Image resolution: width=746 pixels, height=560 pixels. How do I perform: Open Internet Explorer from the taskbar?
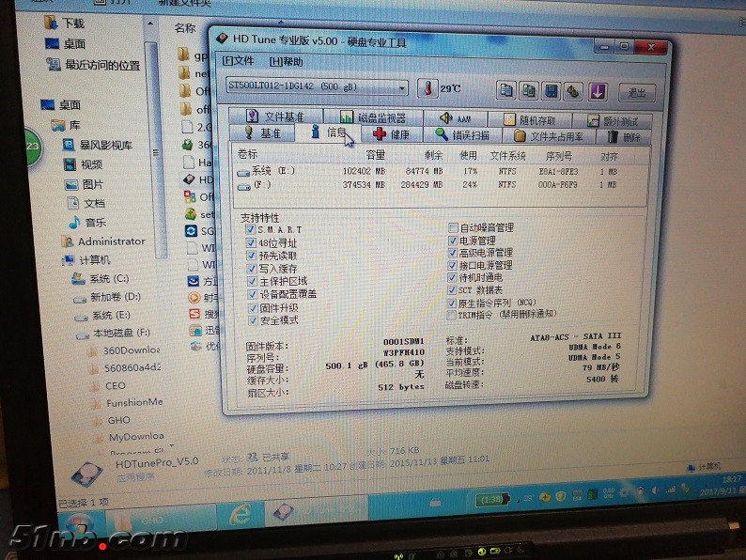pyautogui.click(x=240, y=515)
